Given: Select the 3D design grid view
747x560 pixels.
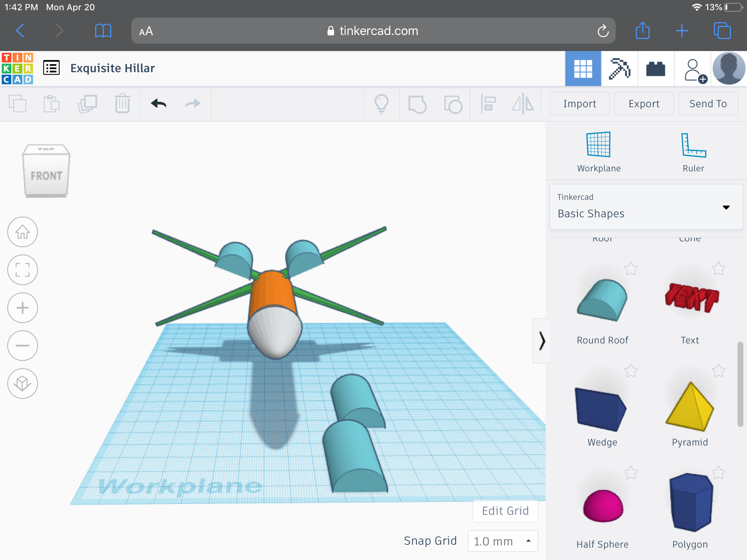Looking at the screenshot, I should [583, 69].
